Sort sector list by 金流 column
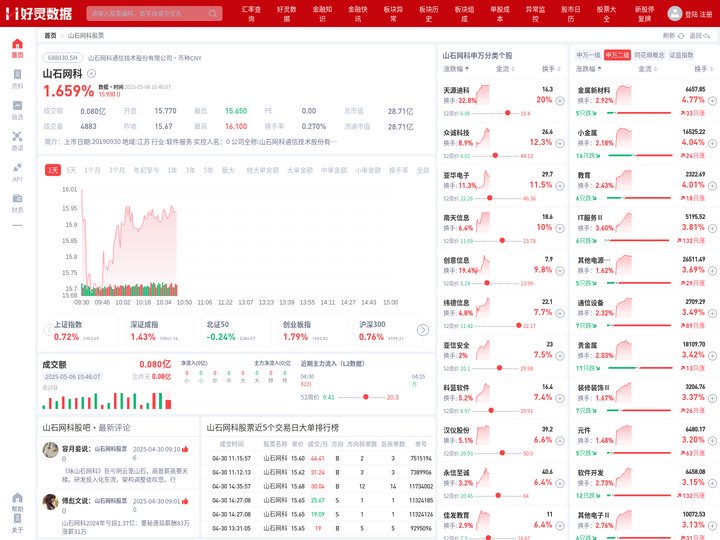Viewport: 720px width, 540px height. 647,69
